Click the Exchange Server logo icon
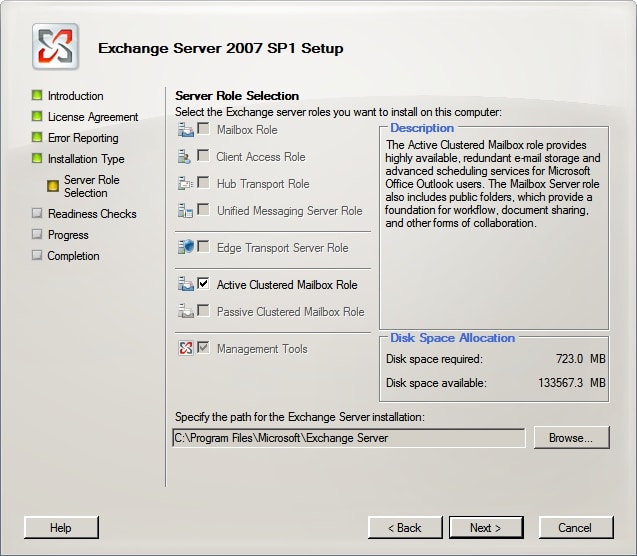 (x=56, y=47)
